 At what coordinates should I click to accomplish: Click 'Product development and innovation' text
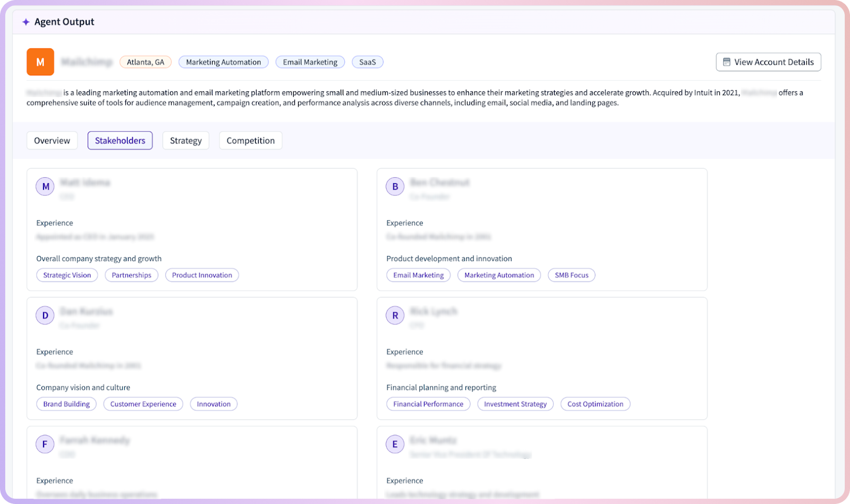pyautogui.click(x=449, y=259)
